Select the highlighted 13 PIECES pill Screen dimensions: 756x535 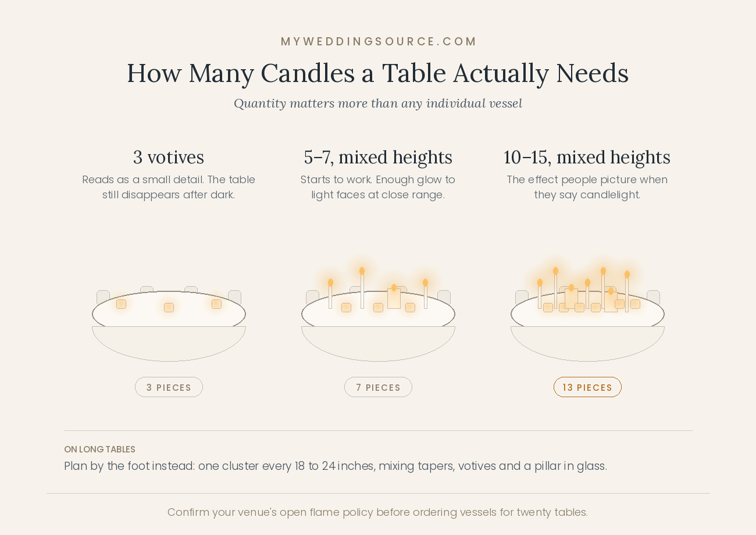click(587, 387)
